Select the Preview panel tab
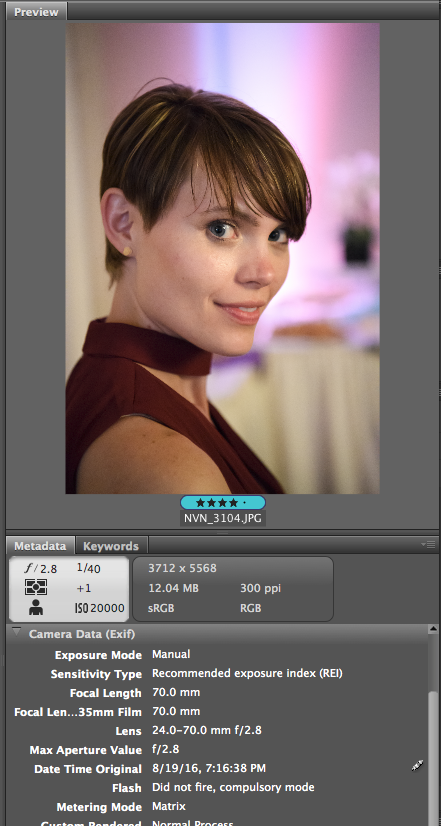The width and height of the screenshot is (441, 826). (x=36, y=12)
